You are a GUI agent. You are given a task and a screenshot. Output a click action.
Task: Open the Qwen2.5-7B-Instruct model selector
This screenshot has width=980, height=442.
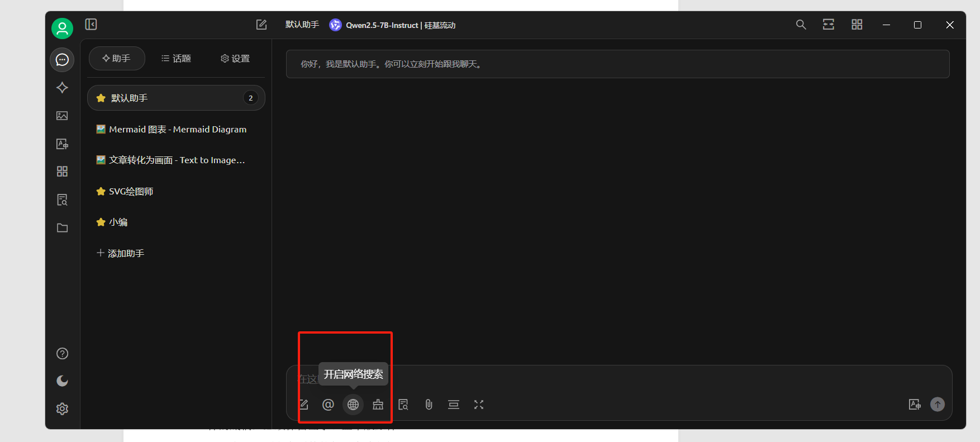tap(392, 25)
